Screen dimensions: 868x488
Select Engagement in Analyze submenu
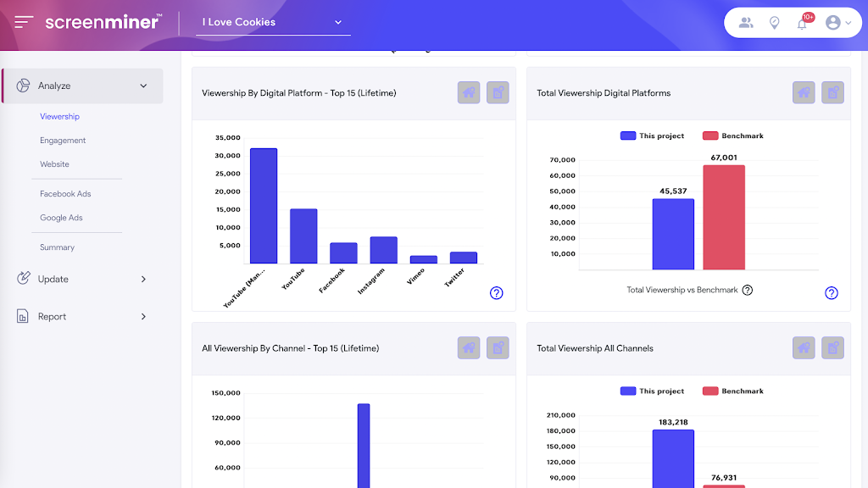point(63,141)
